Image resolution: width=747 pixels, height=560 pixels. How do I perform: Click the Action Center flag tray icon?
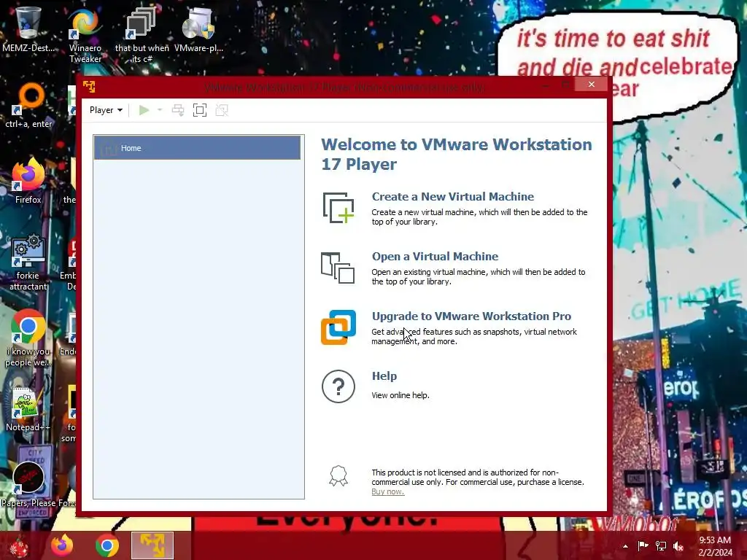point(643,546)
